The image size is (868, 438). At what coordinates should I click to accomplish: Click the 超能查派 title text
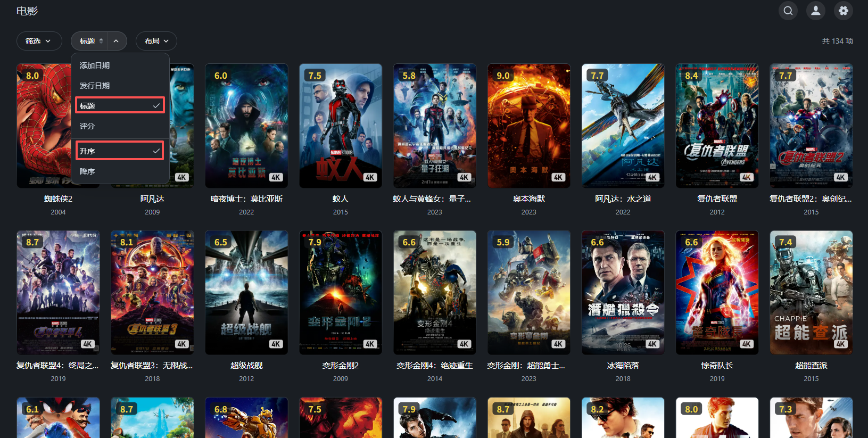click(811, 366)
